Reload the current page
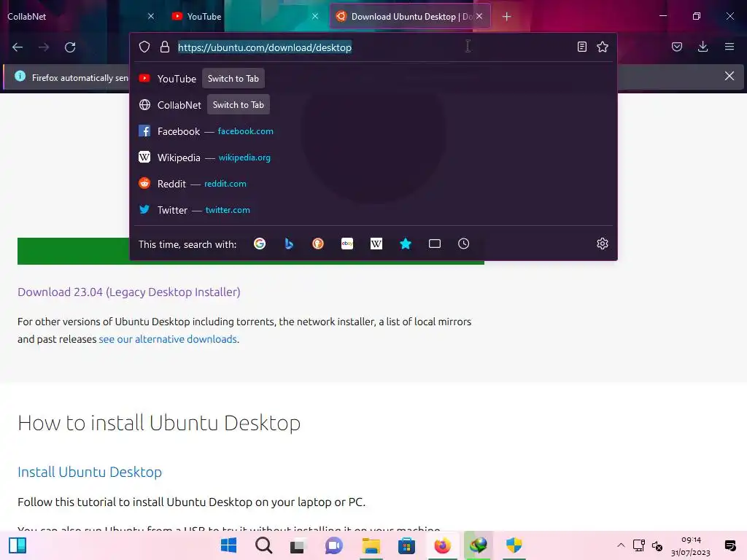Screen dimensions: 747x560 pyautogui.click(x=70, y=47)
